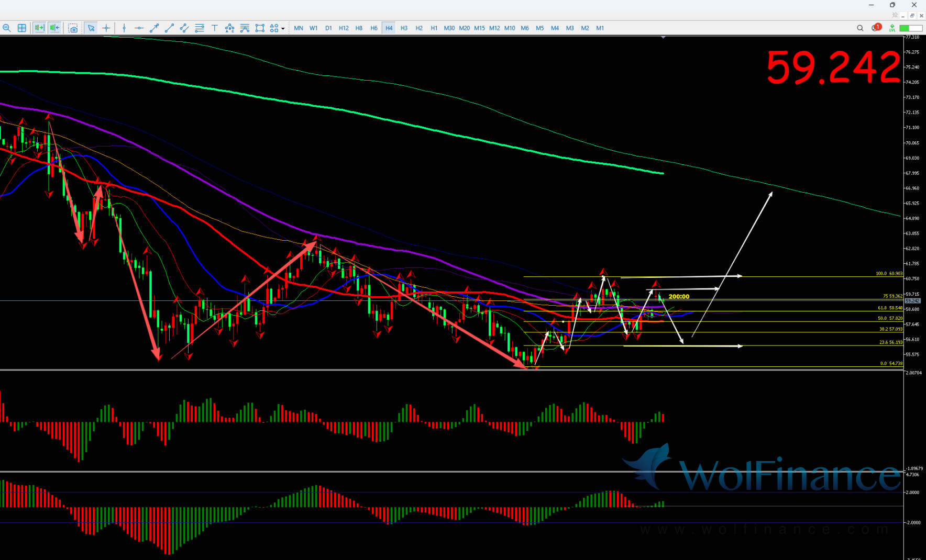
Task: Switch to M12 timeframe
Action: [494, 28]
